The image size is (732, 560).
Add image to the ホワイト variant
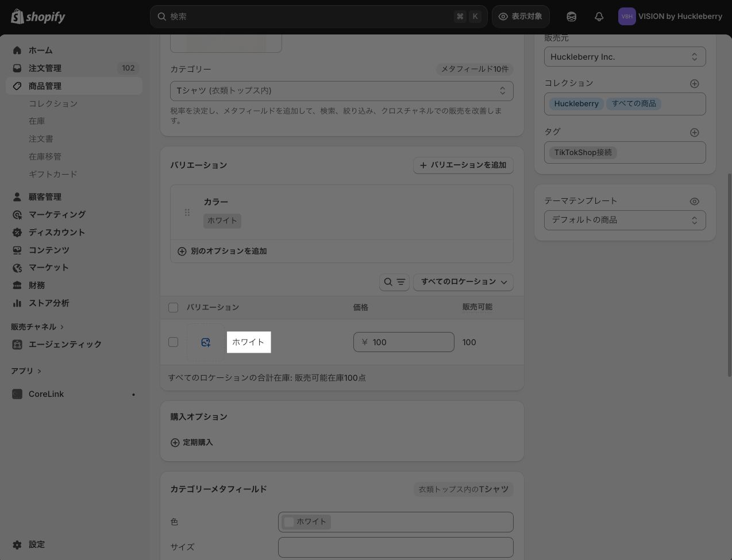(x=206, y=342)
